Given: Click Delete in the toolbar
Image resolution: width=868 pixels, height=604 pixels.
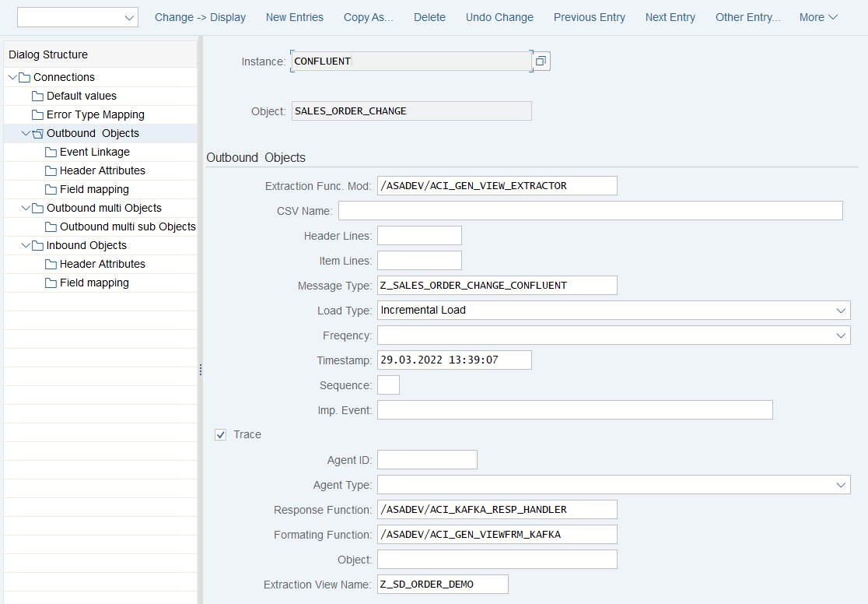Looking at the screenshot, I should pyautogui.click(x=429, y=17).
